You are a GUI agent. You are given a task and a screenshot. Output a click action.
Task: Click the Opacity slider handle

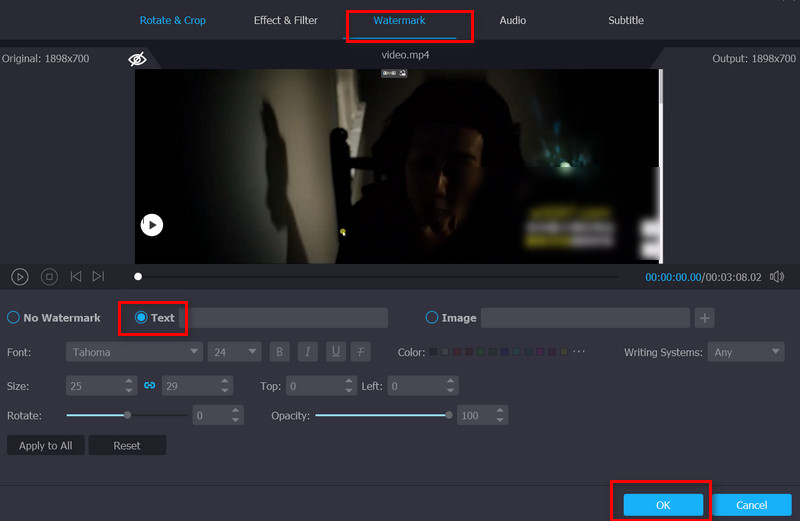(x=448, y=414)
